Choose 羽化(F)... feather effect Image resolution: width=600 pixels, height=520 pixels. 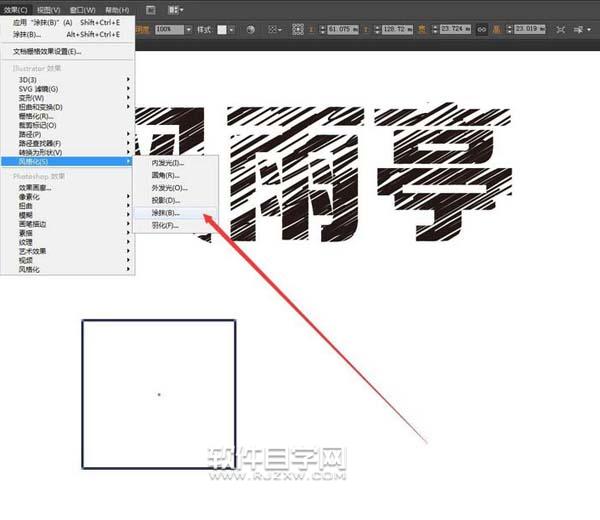click(176, 225)
